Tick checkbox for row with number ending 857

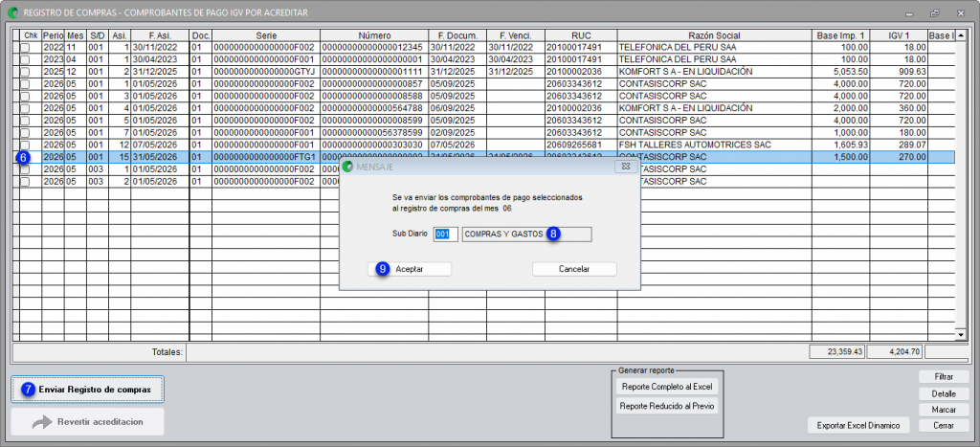[25, 84]
